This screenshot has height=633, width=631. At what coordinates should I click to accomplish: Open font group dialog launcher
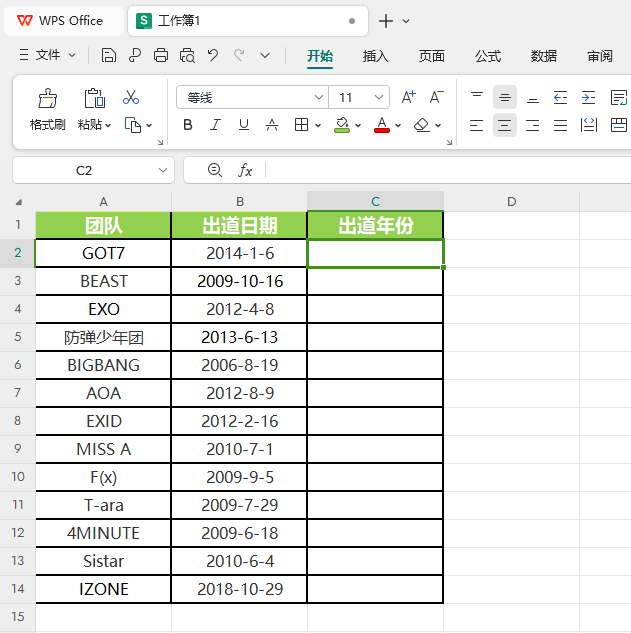(449, 142)
